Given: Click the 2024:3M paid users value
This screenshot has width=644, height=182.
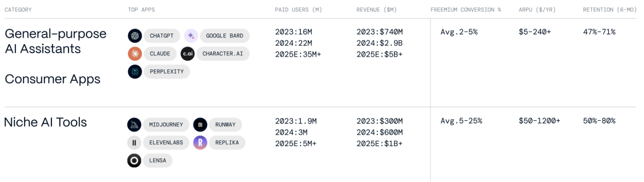Looking at the screenshot, I should pyautogui.click(x=291, y=132).
